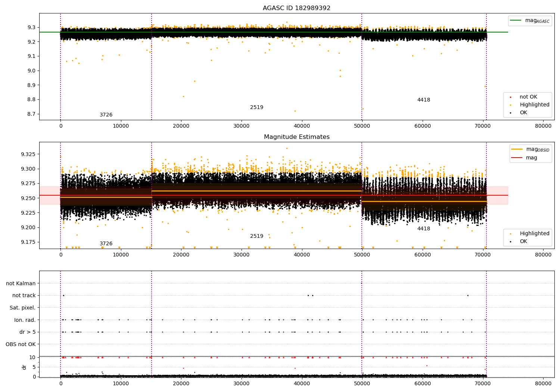Image resolution: width=560 pixels, height=392 pixels.
Task: Click the 20000 x-tick under the dr plot
Action: tap(181, 383)
